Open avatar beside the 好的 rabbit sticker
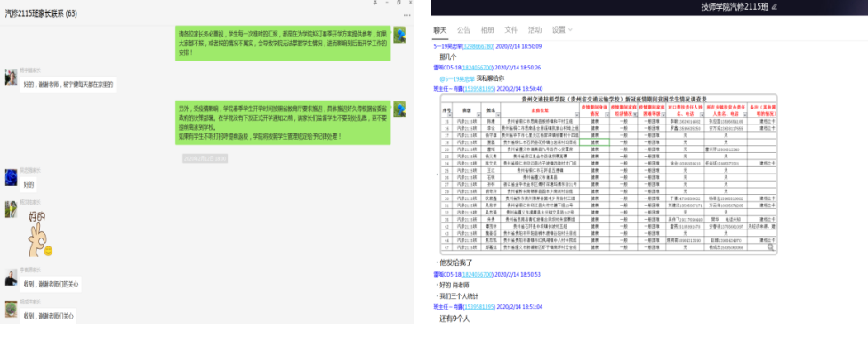The width and height of the screenshot is (868, 339). pyautogui.click(x=11, y=209)
